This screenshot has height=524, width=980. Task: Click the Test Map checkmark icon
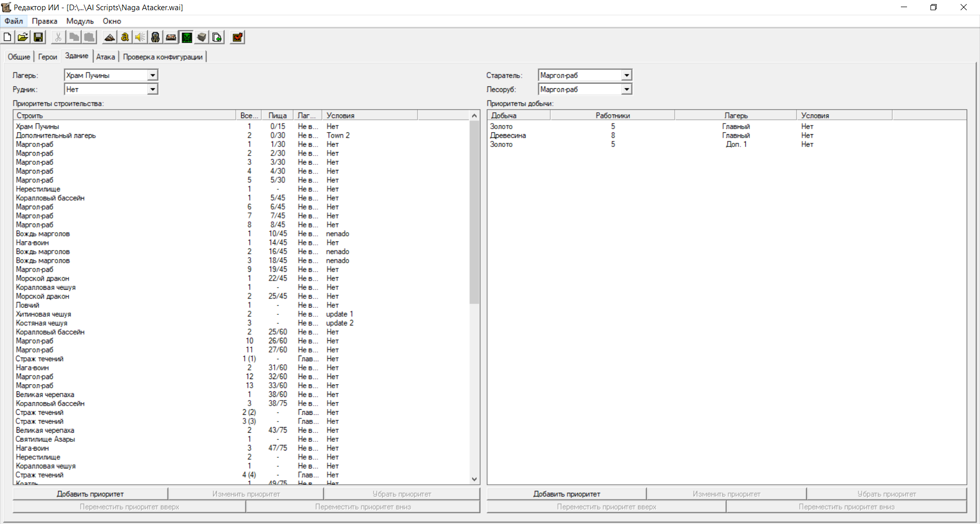(x=237, y=37)
